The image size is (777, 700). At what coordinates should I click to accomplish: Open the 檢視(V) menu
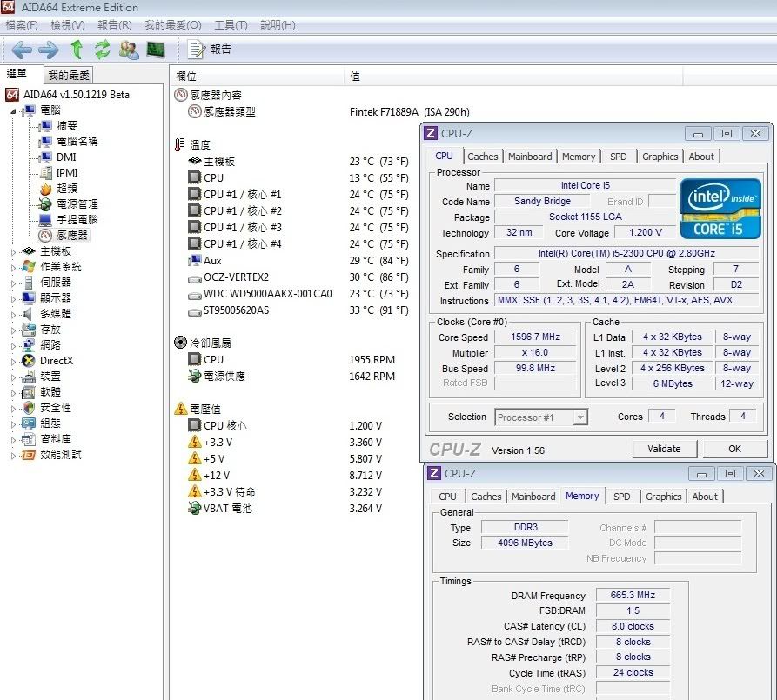(68, 24)
